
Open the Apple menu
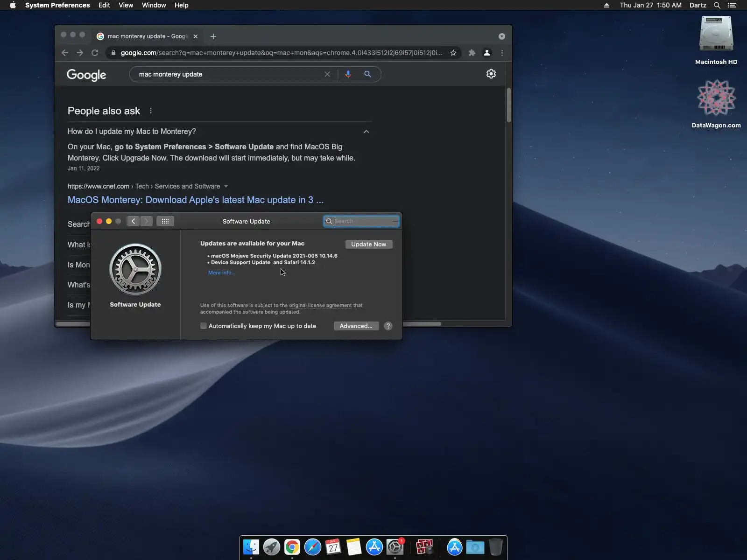pyautogui.click(x=13, y=5)
